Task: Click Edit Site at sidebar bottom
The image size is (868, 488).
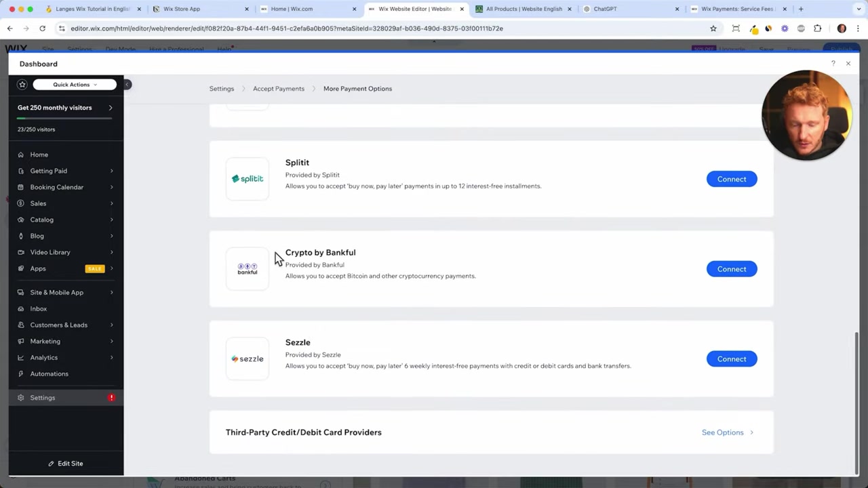Action: coord(66,464)
